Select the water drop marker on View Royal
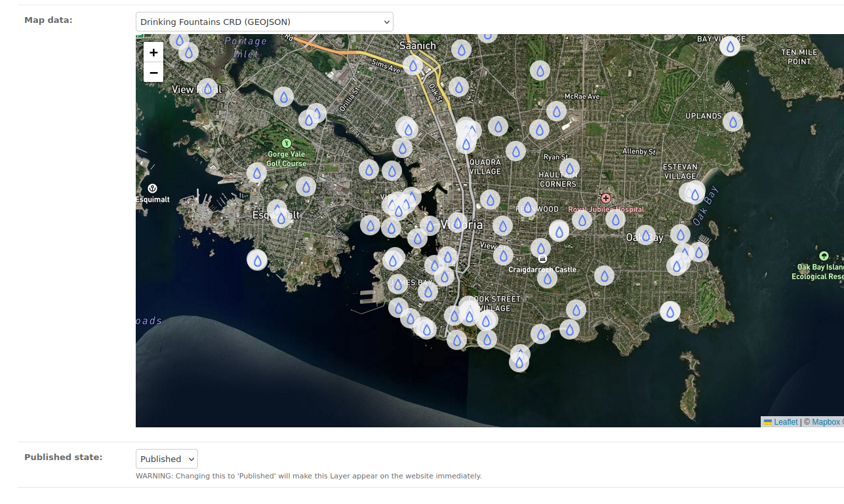This screenshot has height=504, width=844. click(x=208, y=88)
